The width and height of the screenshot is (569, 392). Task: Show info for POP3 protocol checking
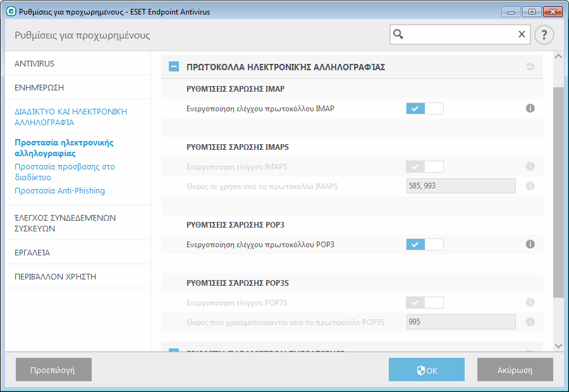tap(530, 244)
